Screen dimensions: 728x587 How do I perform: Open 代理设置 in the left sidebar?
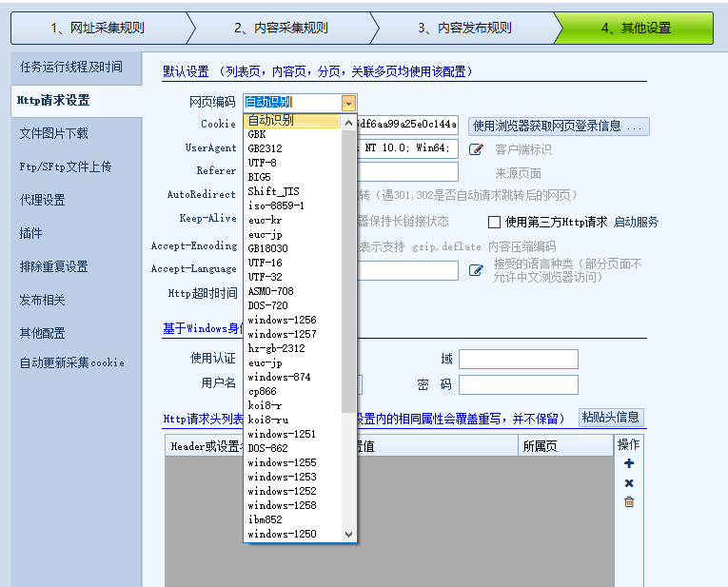pos(43,200)
